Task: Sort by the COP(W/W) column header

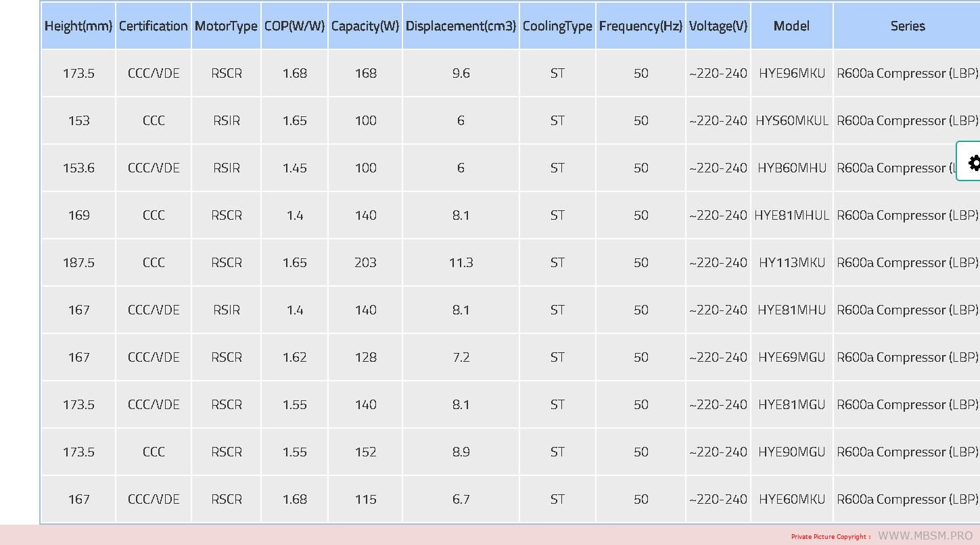Action: 294,26
